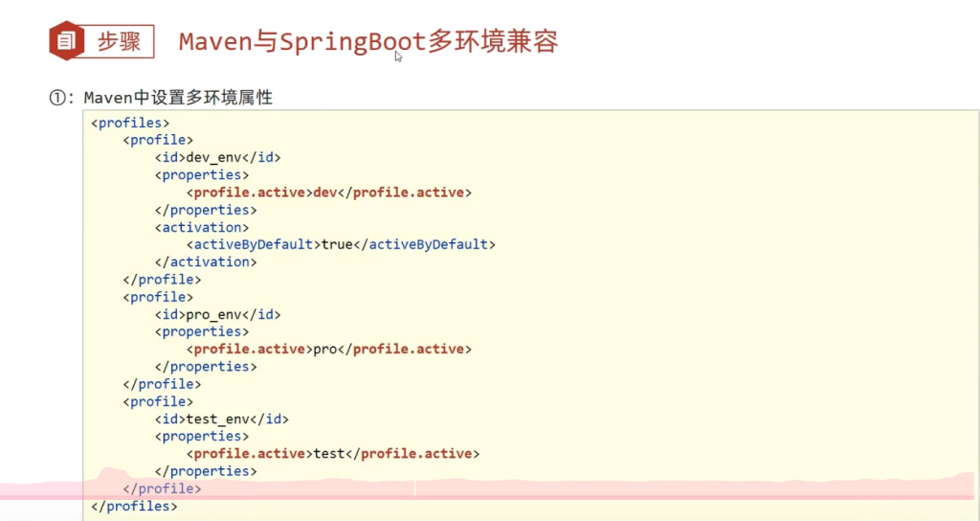
Task: Click the dev_env id line
Action: point(218,157)
